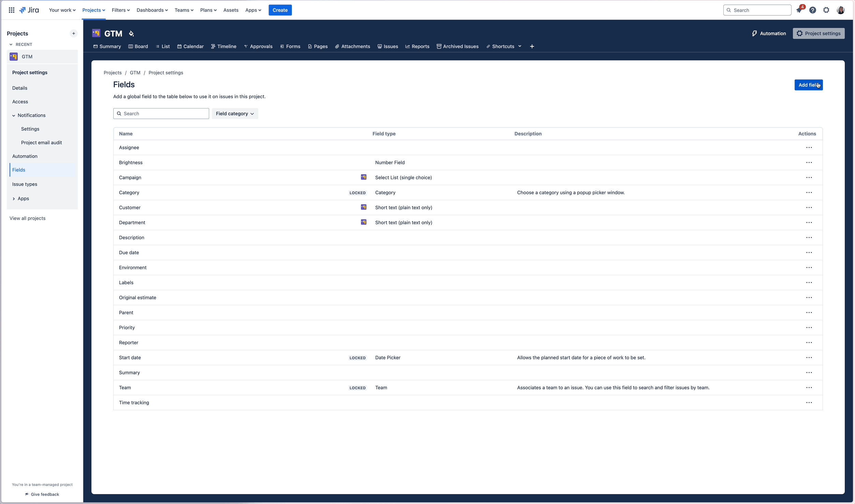Click the View all projects link
The width and height of the screenshot is (855, 504).
point(28,218)
